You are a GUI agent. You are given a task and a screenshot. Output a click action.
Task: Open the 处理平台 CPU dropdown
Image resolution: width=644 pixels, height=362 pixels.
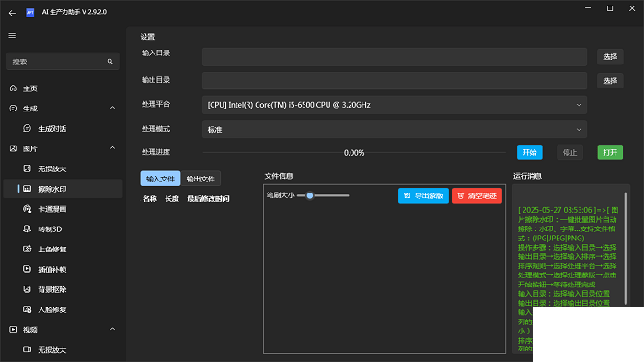point(395,105)
